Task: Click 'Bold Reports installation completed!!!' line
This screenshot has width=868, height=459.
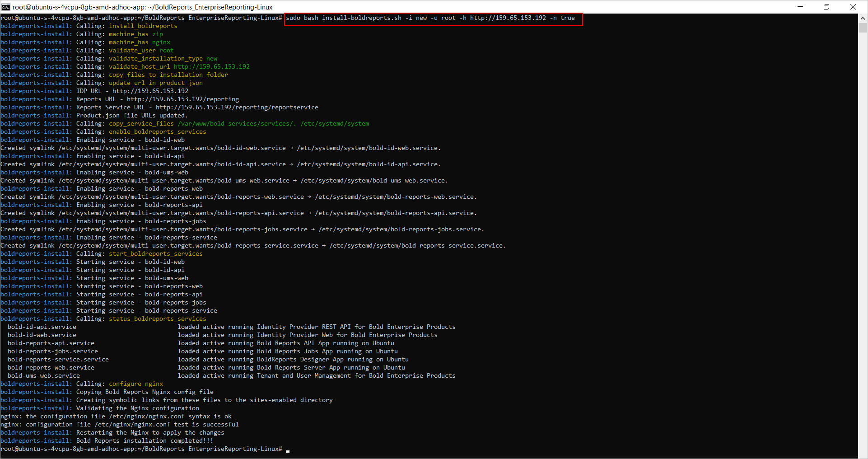Action: [x=107, y=441]
